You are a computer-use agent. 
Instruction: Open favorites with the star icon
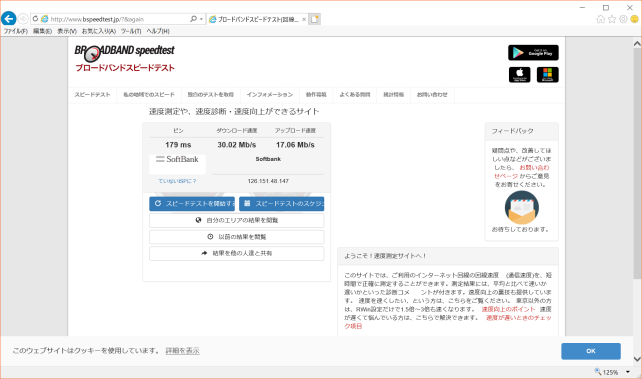click(x=612, y=19)
